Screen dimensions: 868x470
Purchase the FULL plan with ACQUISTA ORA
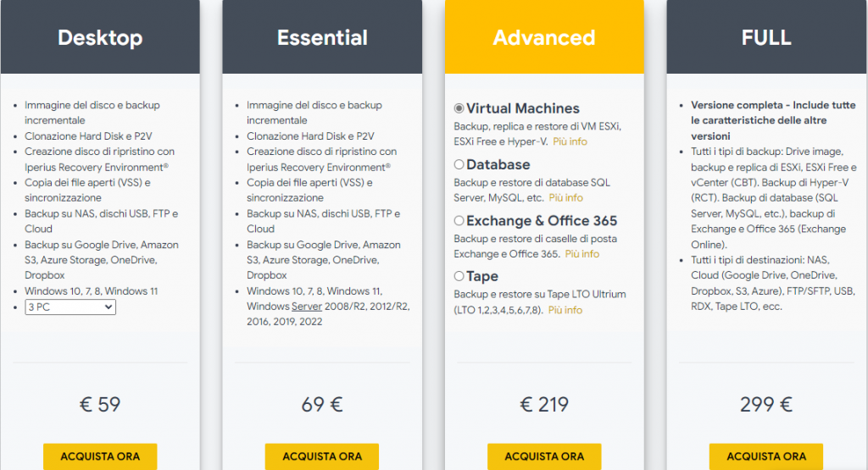(766, 456)
